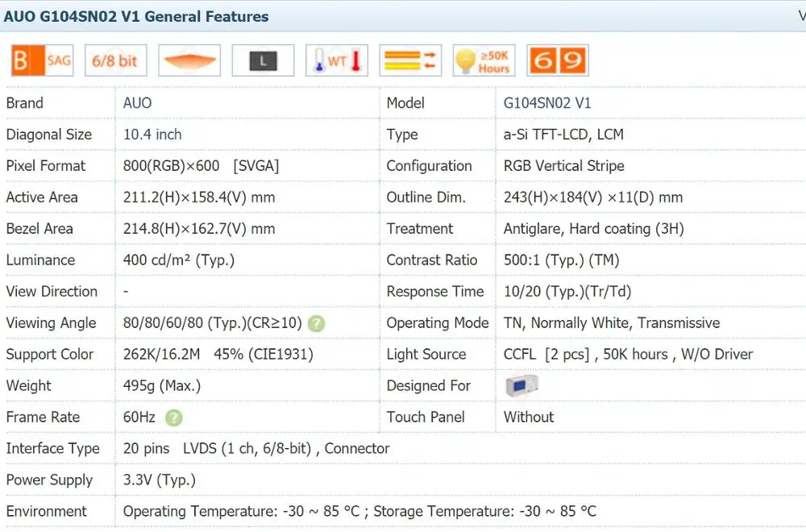
Task: Click the 495g (Max.) weight value
Action: point(162,385)
